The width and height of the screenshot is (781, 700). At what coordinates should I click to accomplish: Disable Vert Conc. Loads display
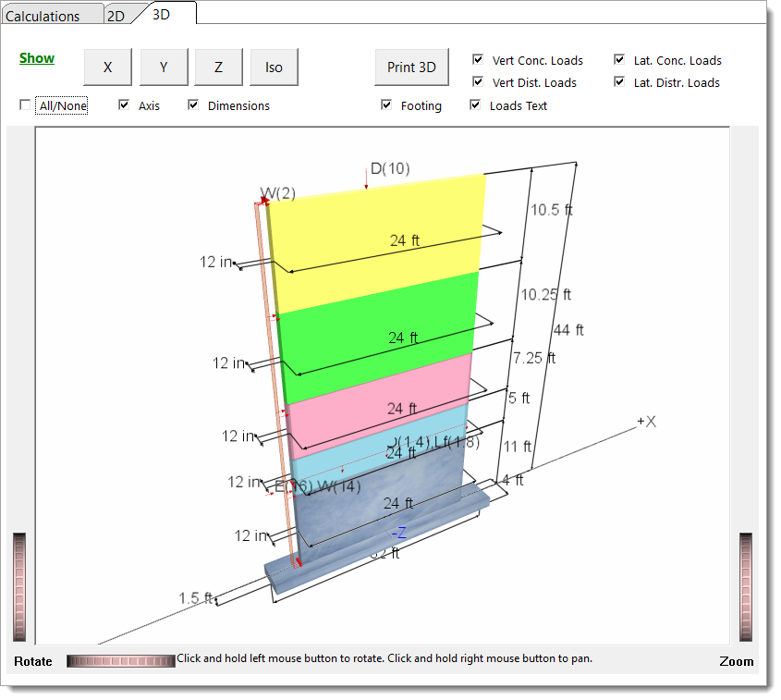point(478,60)
